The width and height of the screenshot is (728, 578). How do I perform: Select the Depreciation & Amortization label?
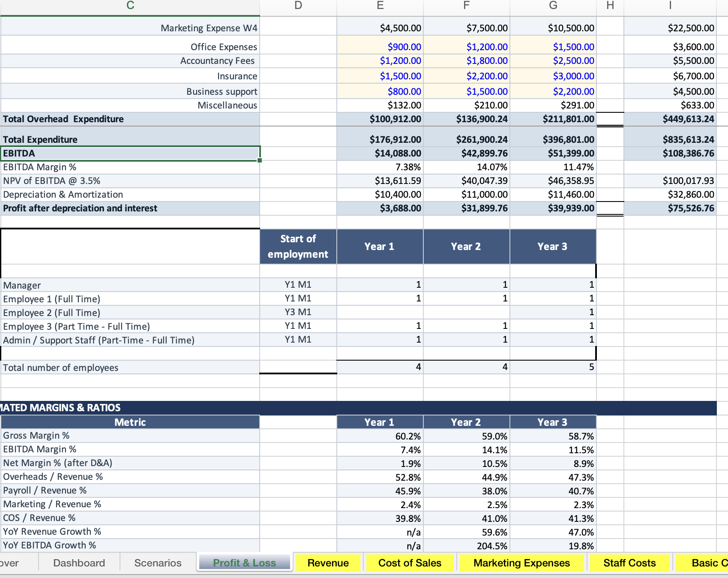(x=130, y=195)
